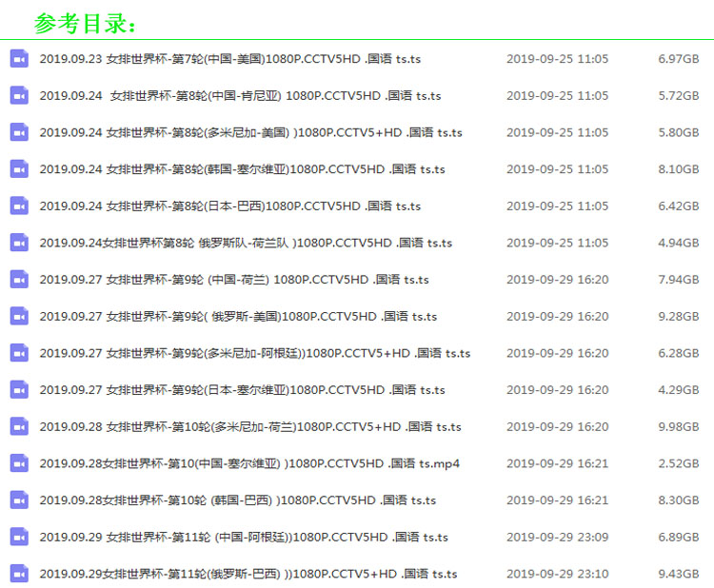Screen dimensions: 714x588
Task: Click the 2019-09-29 23:09 modified date
Action: click(x=557, y=538)
